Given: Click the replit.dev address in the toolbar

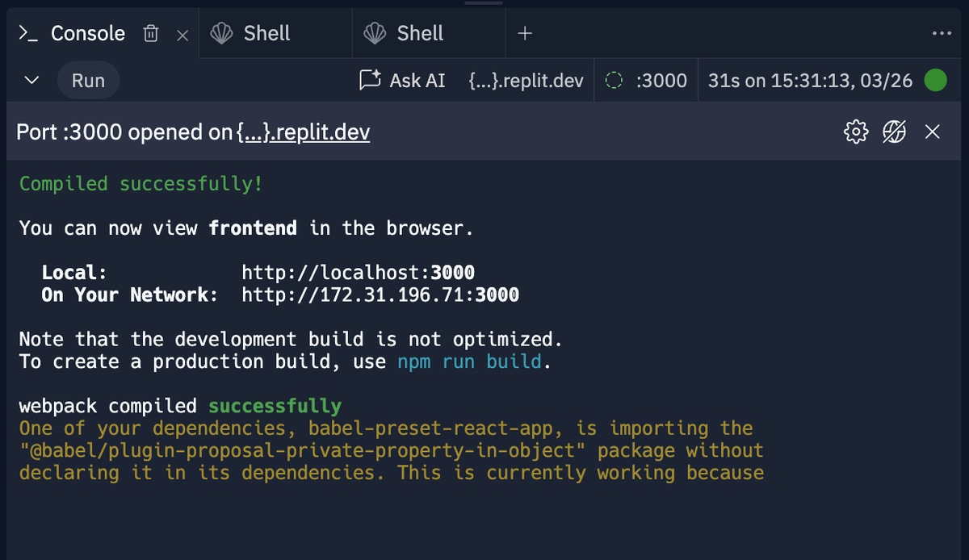Looking at the screenshot, I should click(526, 80).
